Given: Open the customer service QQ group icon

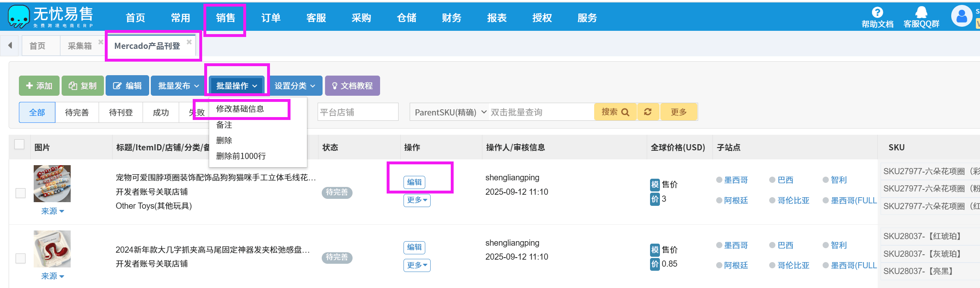Looking at the screenshot, I should (921, 13).
